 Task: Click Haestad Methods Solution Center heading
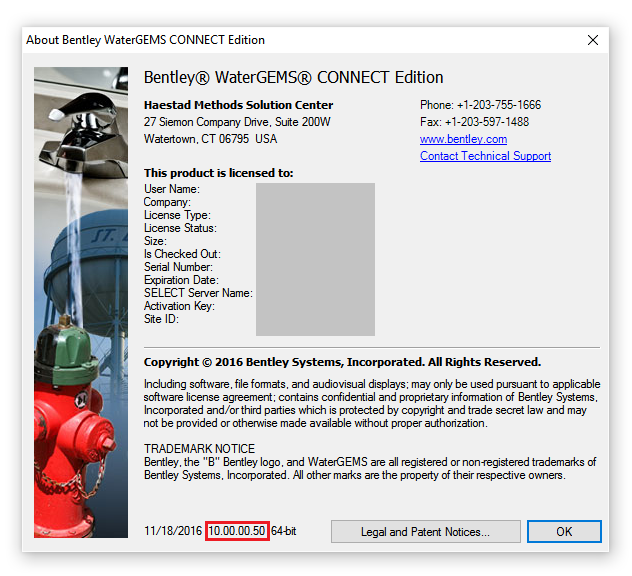click(x=238, y=105)
